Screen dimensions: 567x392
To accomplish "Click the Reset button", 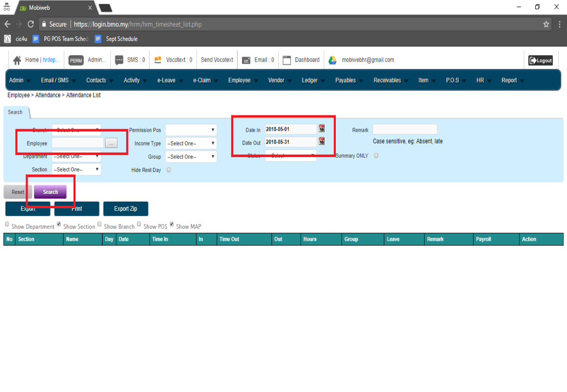I will (18, 192).
